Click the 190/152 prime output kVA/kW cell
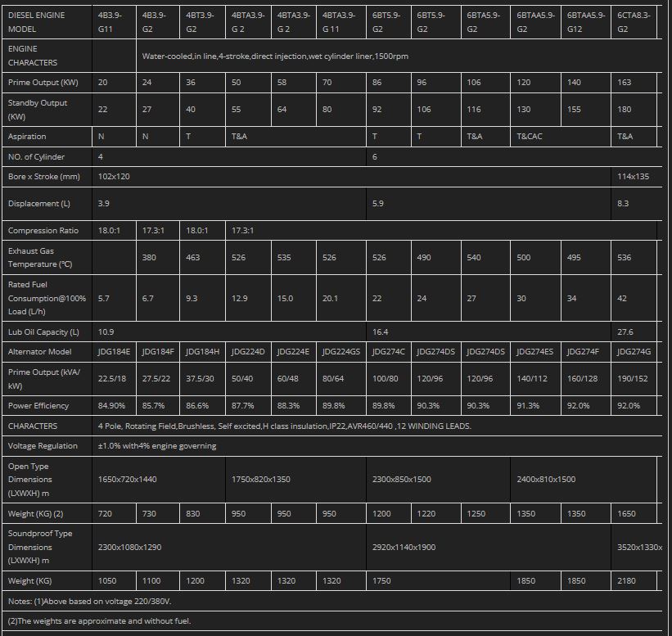The image size is (672, 636). pos(634,379)
